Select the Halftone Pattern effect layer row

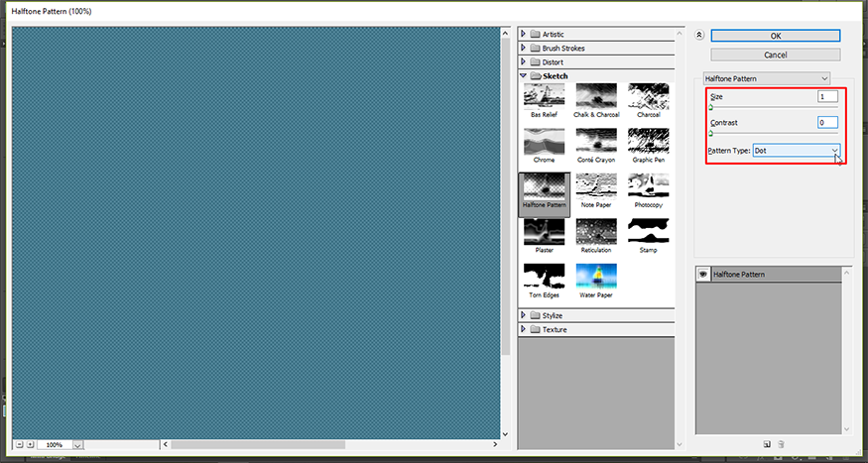pos(769,274)
